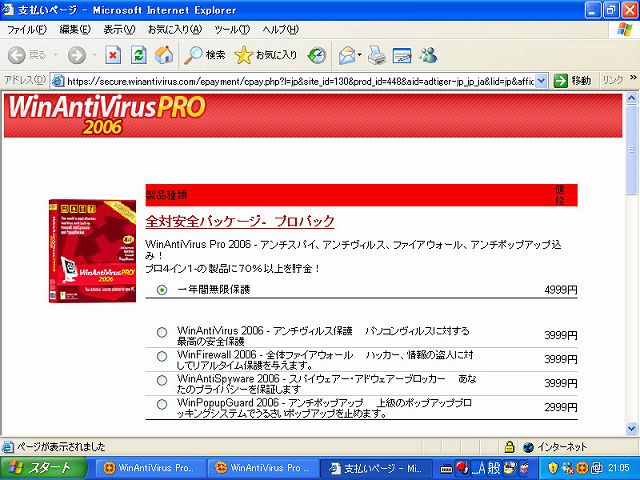Image resolution: width=640 pixels, height=480 pixels.
Task: Open the Mail envelope icon
Action: tap(347, 56)
